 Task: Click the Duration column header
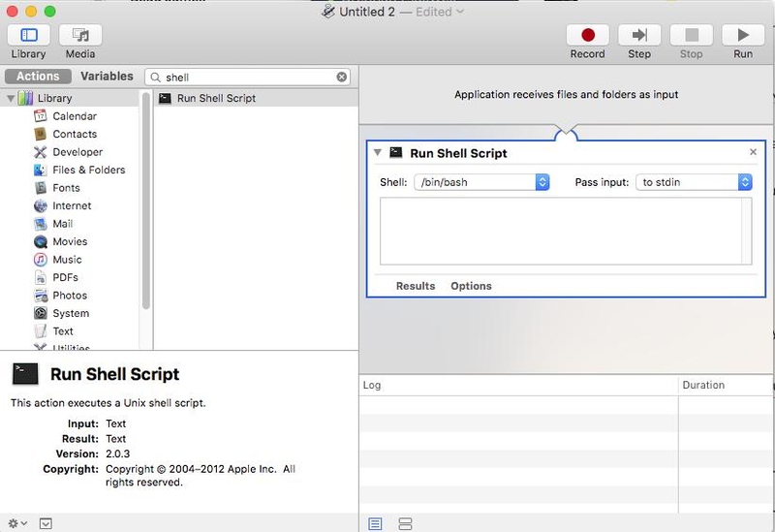[x=725, y=385]
